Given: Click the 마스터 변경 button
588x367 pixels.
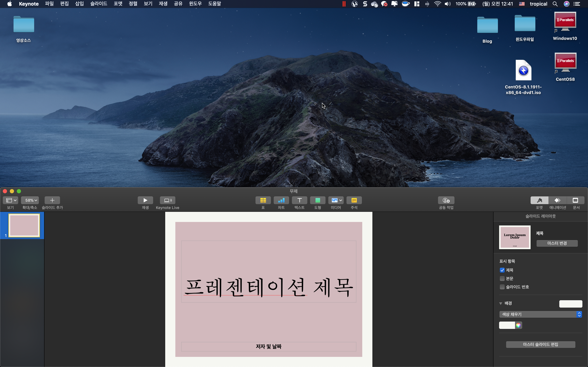Looking at the screenshot, I should (x=557, y=243).
